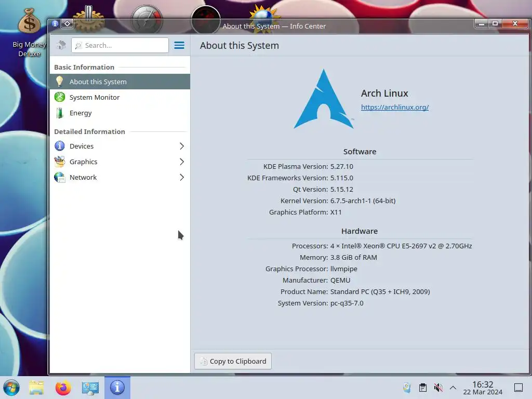Click the KDE Plasma Version 5.27.10 value

coord(342,167)
